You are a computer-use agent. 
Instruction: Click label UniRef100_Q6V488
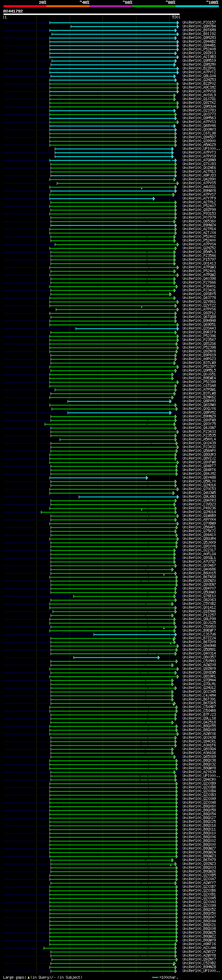click(x=199, y=478)
